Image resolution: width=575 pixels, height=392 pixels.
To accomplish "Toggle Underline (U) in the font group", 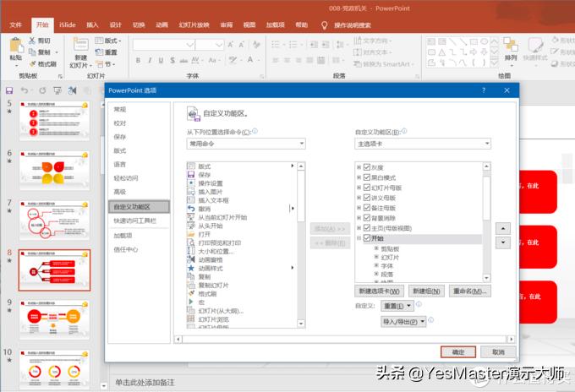I will 161,60.
